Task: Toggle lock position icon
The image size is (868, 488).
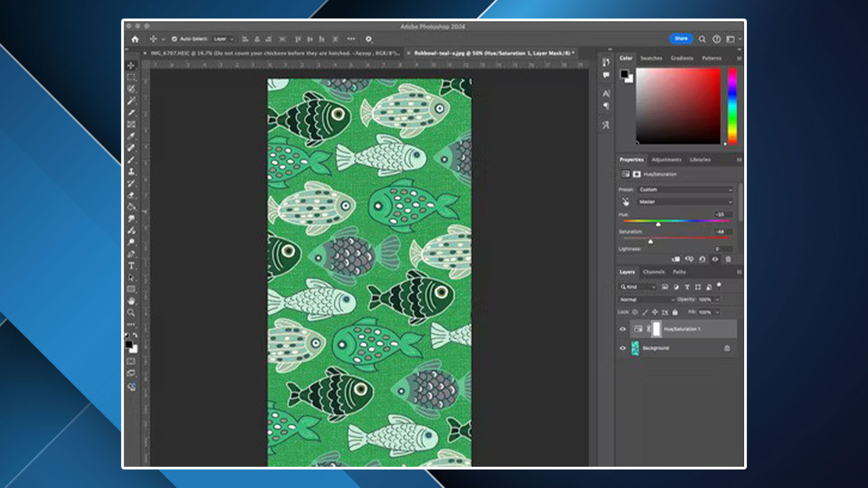Action: (655, 312)
